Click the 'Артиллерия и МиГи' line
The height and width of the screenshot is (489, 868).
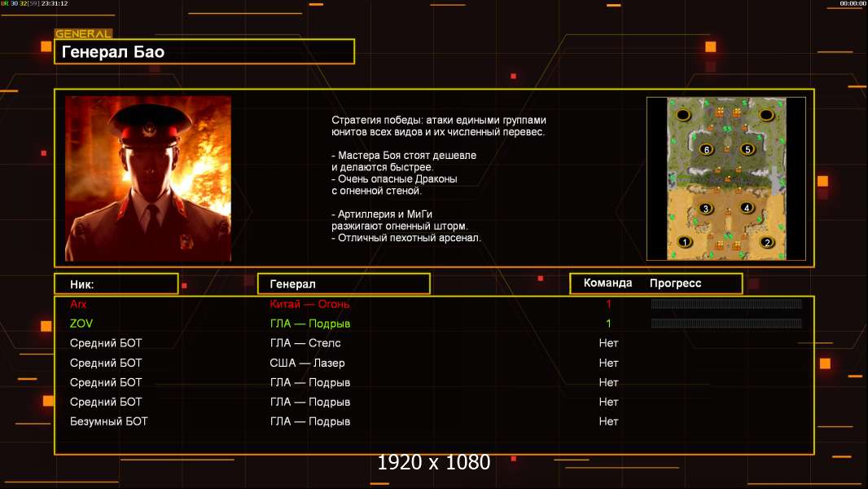click(382, 214)
